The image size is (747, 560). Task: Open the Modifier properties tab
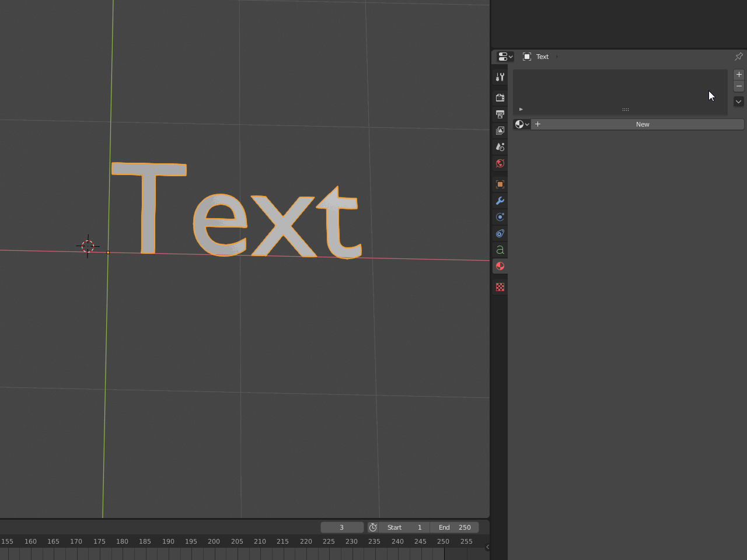(500, 200)
